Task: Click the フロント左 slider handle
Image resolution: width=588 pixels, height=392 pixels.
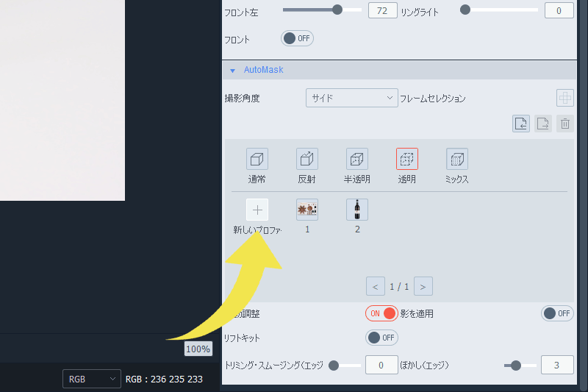Action: tap(337, 10)
